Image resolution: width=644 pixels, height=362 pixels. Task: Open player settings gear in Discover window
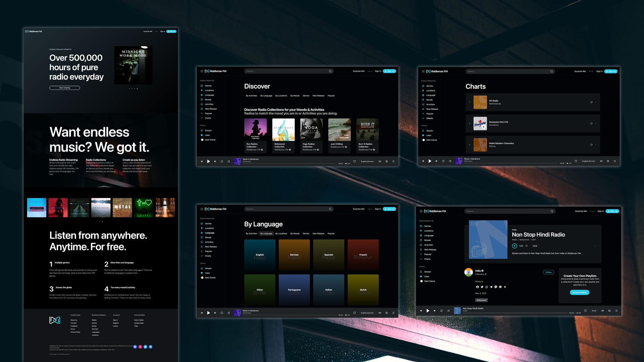(386, 161)
